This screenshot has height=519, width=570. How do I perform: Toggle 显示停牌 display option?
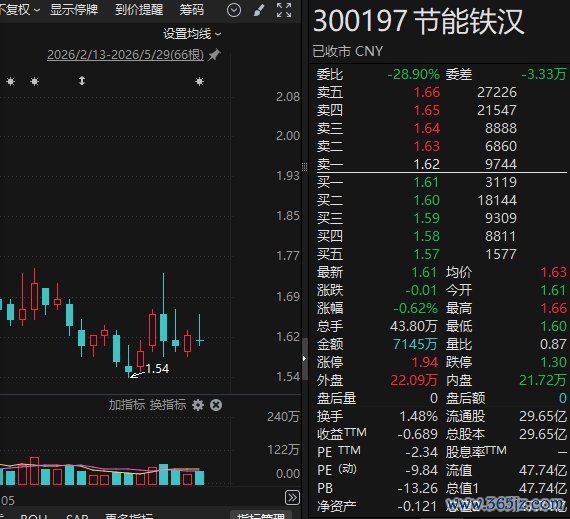tap(74, 10)
